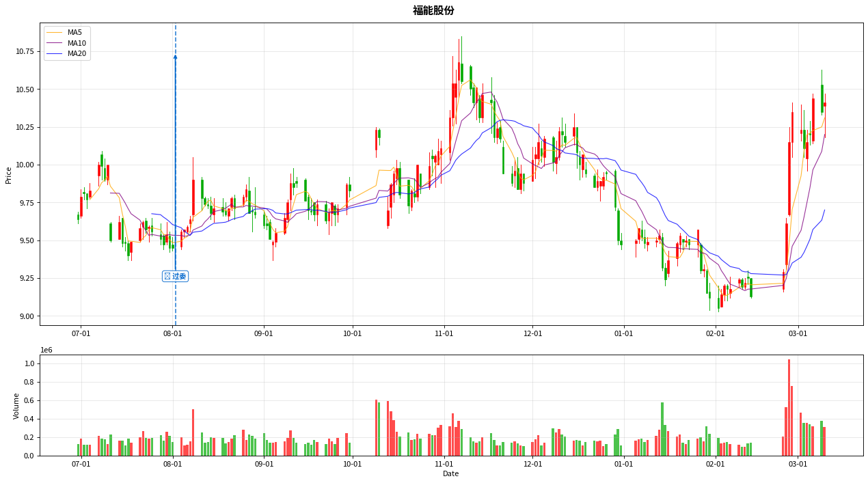
Task: Click the MA5 label in the legend
Action: [x=74, y=32]
